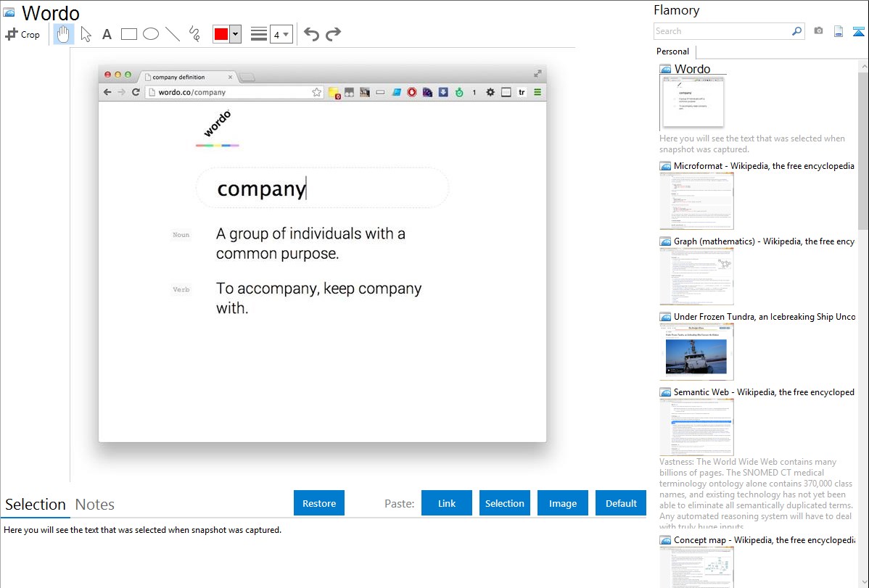
Task: Click the Graph (mathematics) title text
Action: [x=764, y=241]
